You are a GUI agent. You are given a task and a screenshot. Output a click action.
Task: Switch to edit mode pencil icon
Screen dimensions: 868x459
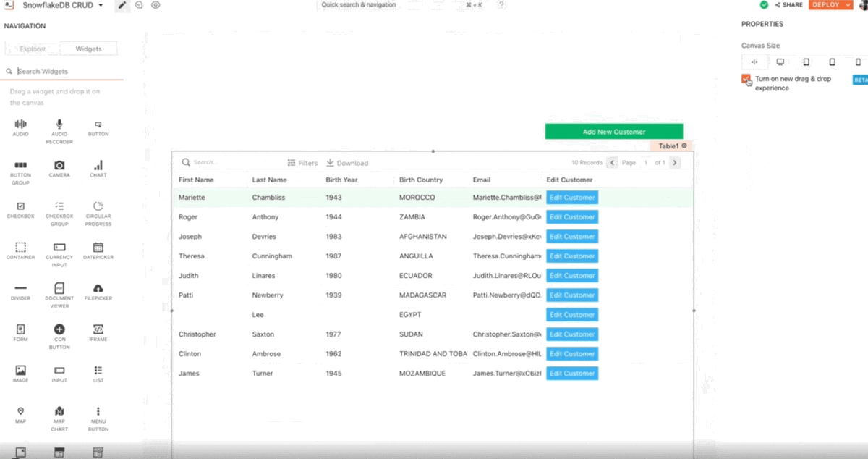coord(122,5)
